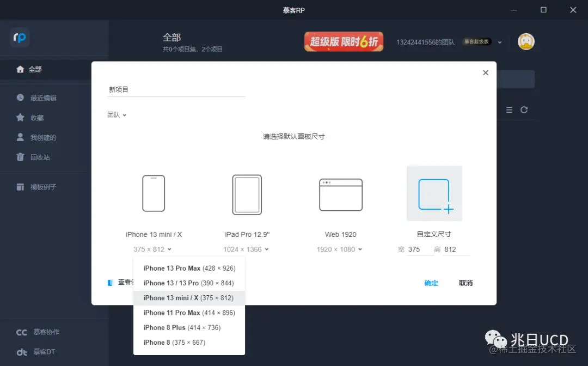
Task: Click the 取消 cancel button
Action: click(465, 283)
